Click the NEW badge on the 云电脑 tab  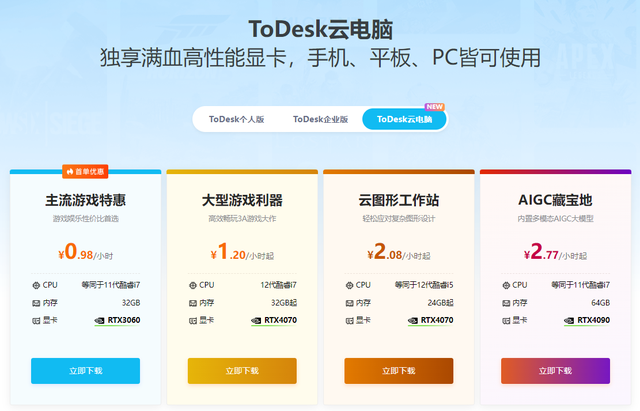pyautogui.click(x=435, y=107)
